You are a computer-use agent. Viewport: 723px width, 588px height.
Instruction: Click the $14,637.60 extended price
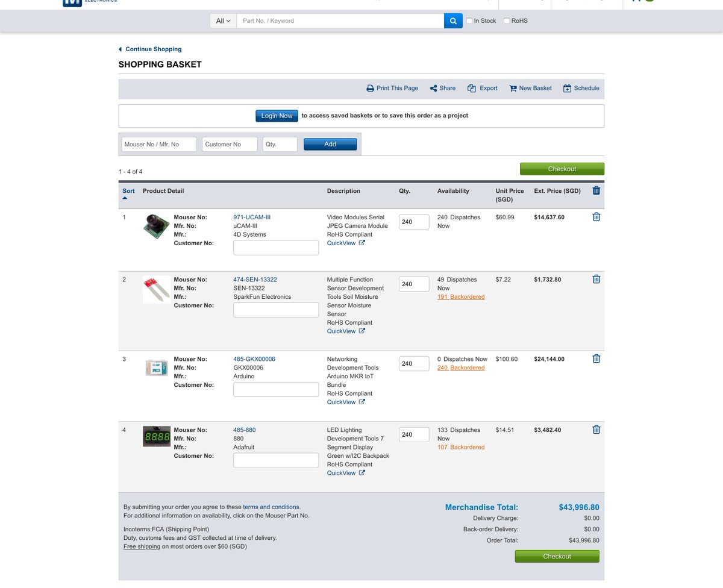[549, 217]
